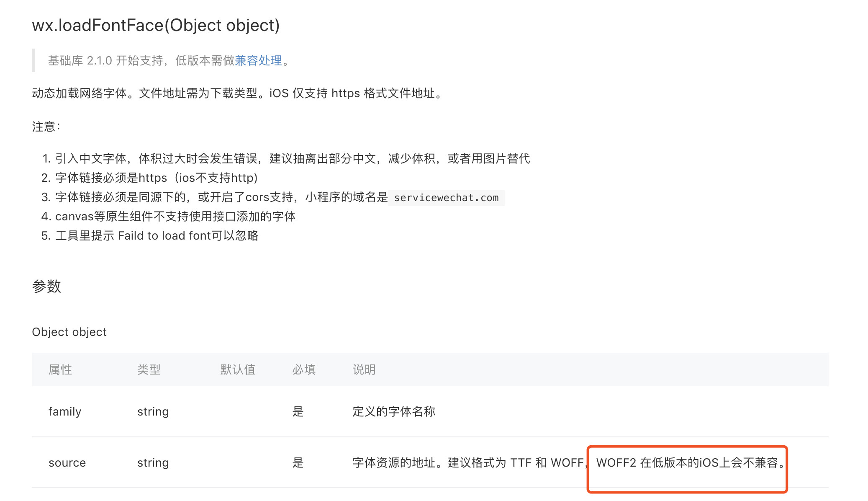Screen dimensions: 868x501
Task: Click the string type in source row
Action: 153,463
